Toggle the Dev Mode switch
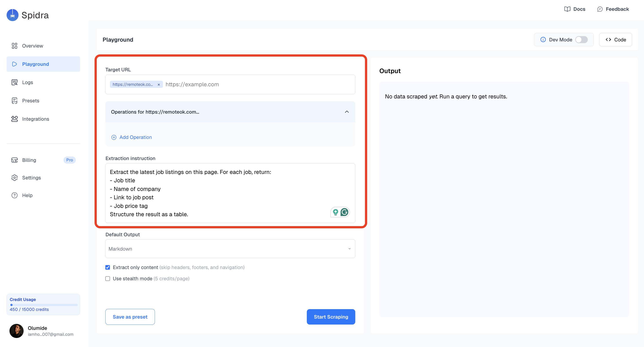The width and height of the screenshot is (644, 347). [581, 39]
